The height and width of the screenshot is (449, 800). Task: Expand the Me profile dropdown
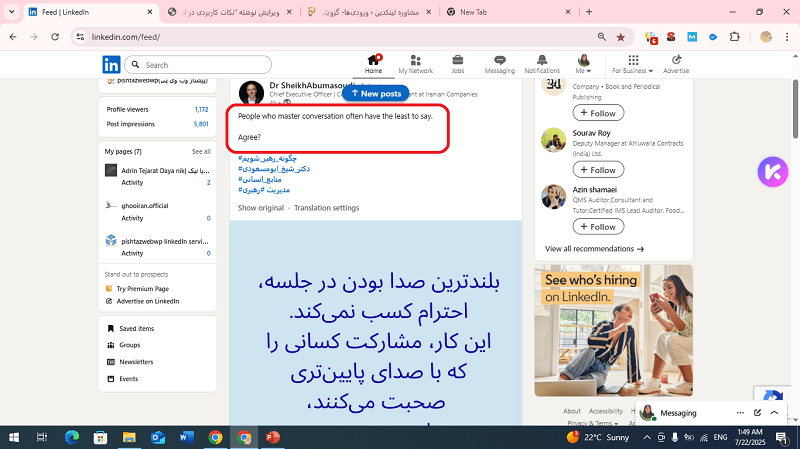(x=583, y=64)
